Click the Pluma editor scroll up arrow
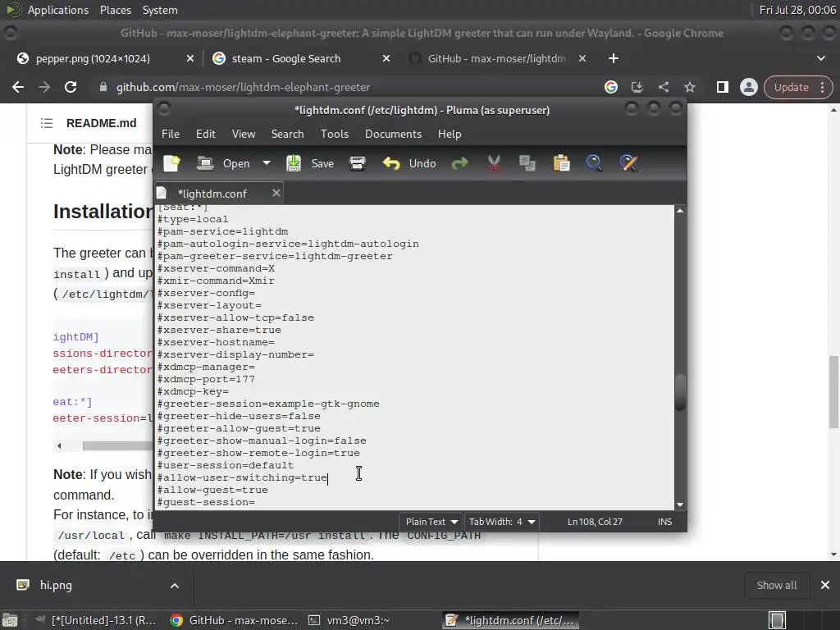Viewport: 840px width, 630px height. (680, 211)
